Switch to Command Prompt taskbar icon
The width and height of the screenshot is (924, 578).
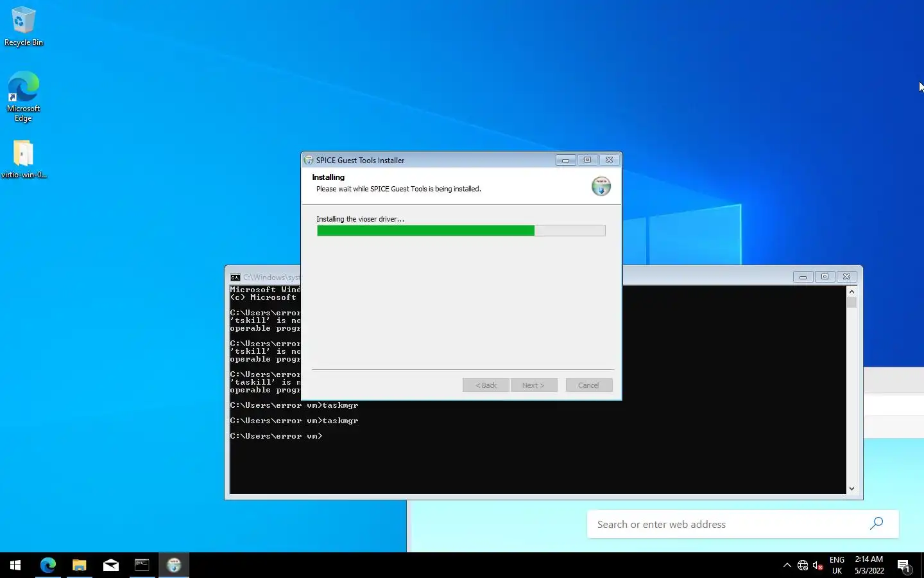(142, 565)
